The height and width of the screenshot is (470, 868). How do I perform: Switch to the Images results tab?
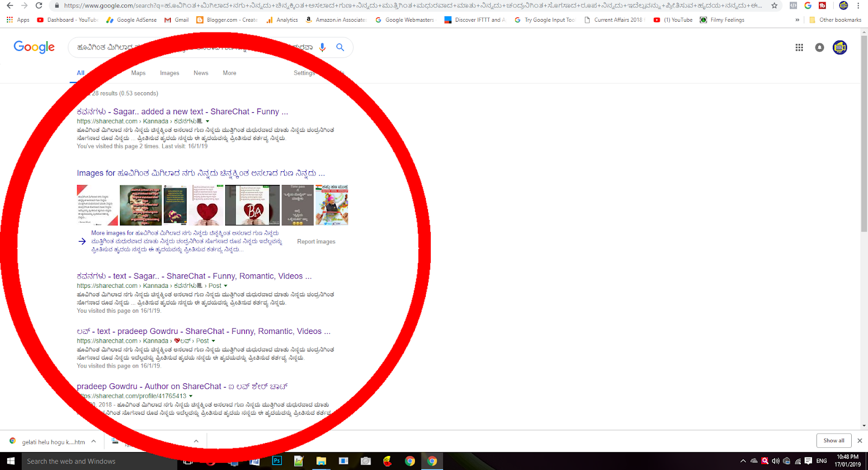[169, 73]
